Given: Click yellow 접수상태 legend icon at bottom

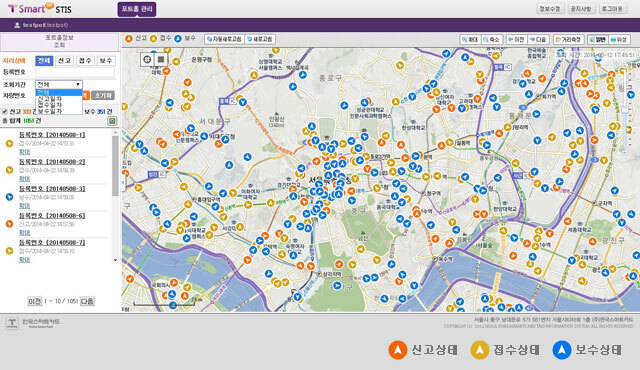Looking at the screenshot, I should pos(480,350).
